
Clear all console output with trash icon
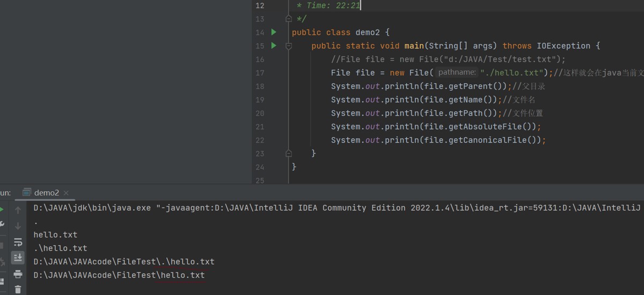(x=18, y=289)
